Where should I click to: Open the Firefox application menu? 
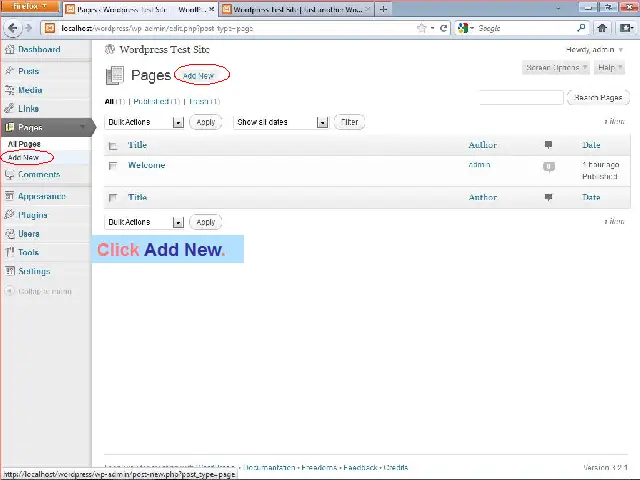(30, 7)
